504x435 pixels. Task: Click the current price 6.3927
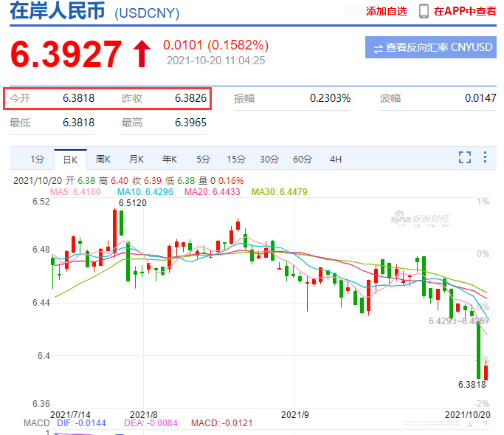coord(66,54)
